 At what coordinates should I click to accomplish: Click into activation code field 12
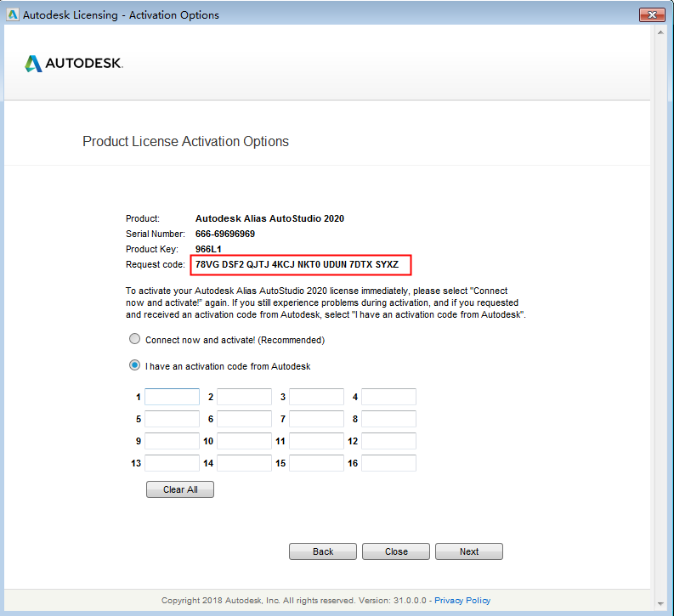[x=388, y=441]
